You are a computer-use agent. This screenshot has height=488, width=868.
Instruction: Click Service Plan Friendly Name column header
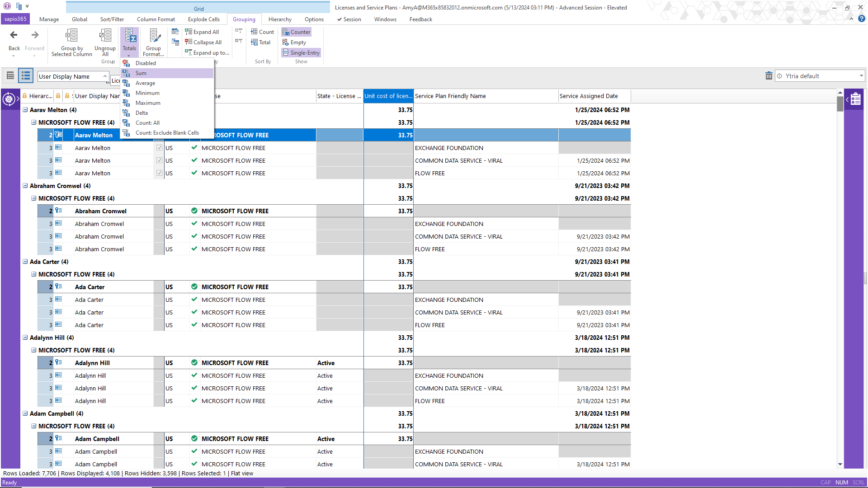[486, 96]
